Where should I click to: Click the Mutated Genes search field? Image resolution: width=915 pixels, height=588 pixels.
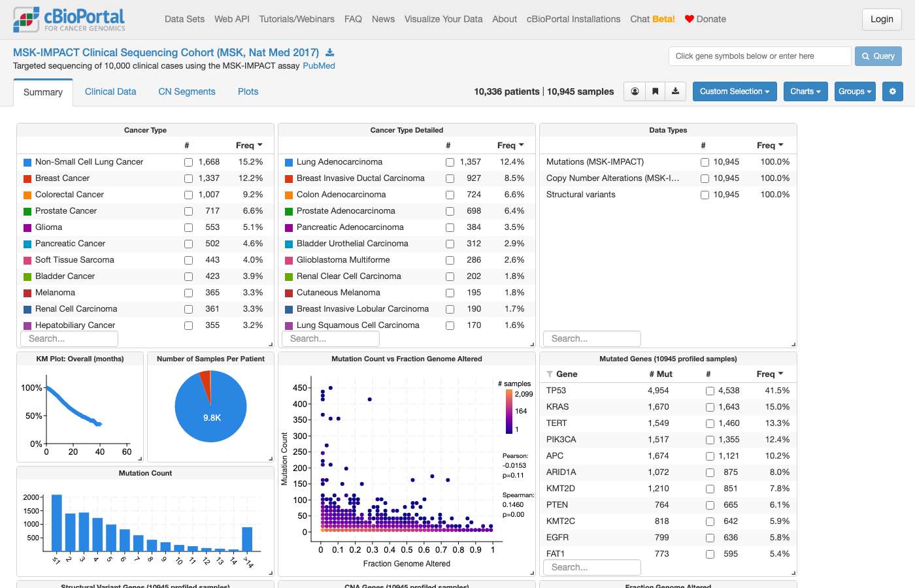(x=592, y=567)
